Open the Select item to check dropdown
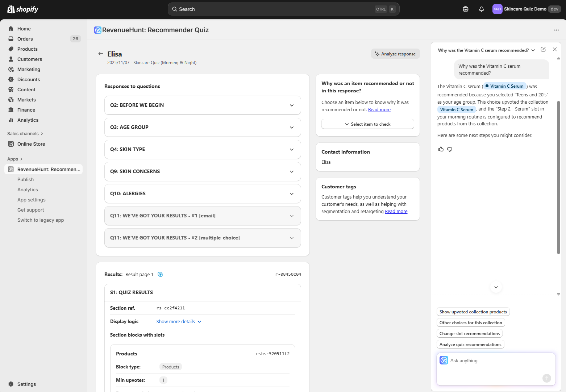 click(x=367, y=124)
